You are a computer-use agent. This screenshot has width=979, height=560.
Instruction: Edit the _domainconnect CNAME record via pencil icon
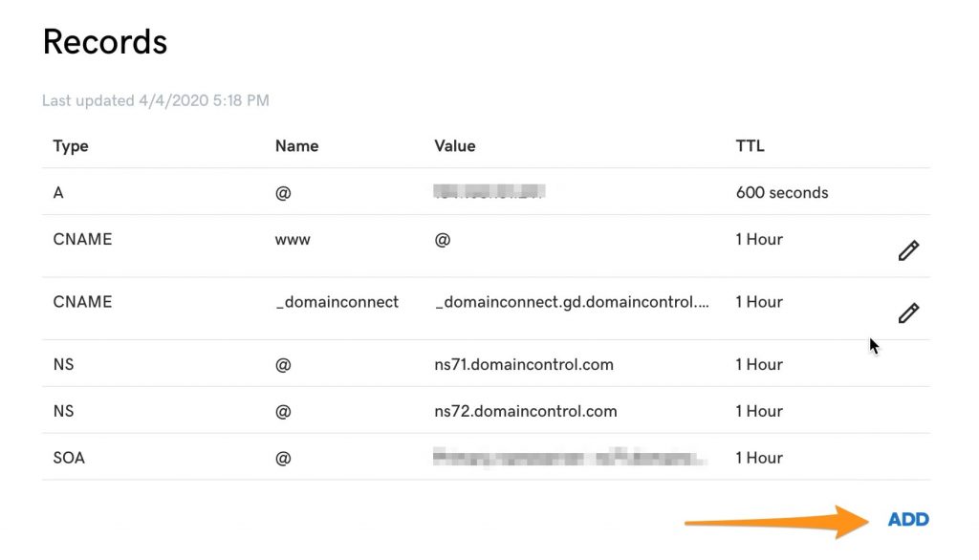pyautogui.click(x=906, y=312)
